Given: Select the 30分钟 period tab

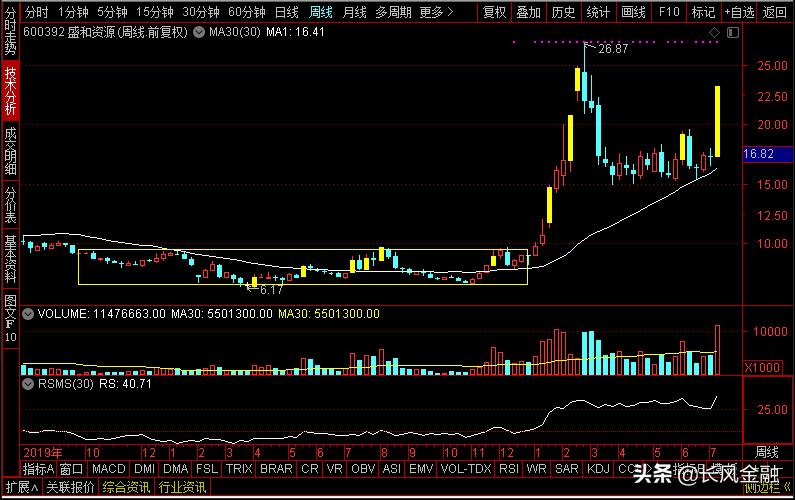Looking at the screenshot, I should pos(200,12).
